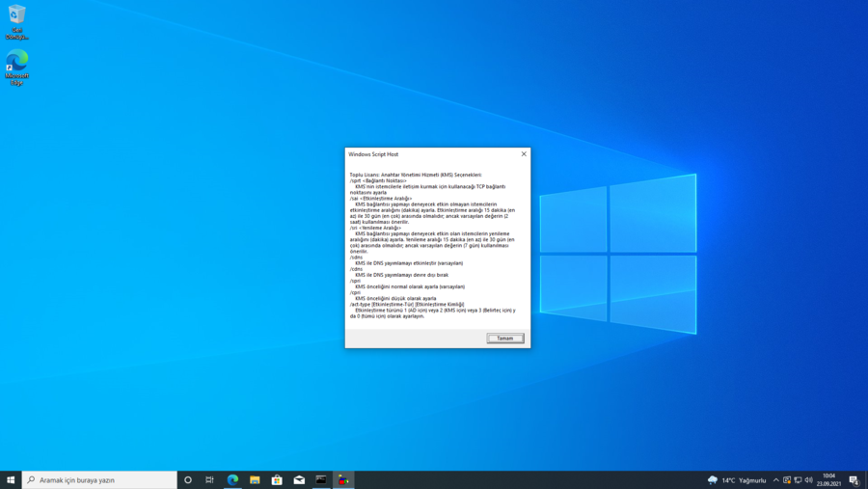Open the Windows Start menu
This screenshot has width=868, height=489.
(x=11, y=479)
